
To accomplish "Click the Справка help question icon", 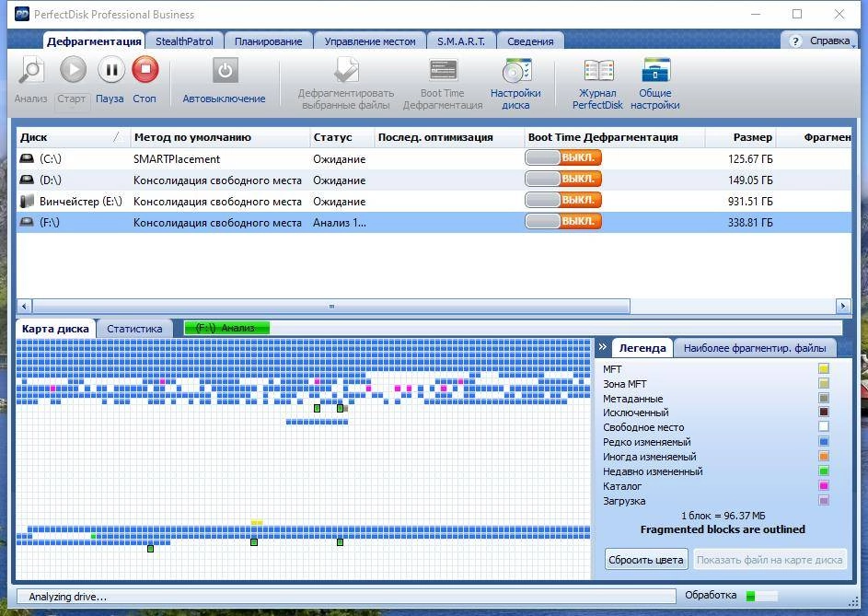I will coord(795,41).
